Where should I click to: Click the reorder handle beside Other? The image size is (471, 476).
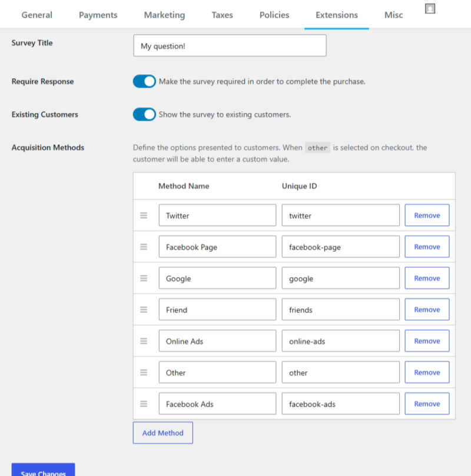(144, 372)
